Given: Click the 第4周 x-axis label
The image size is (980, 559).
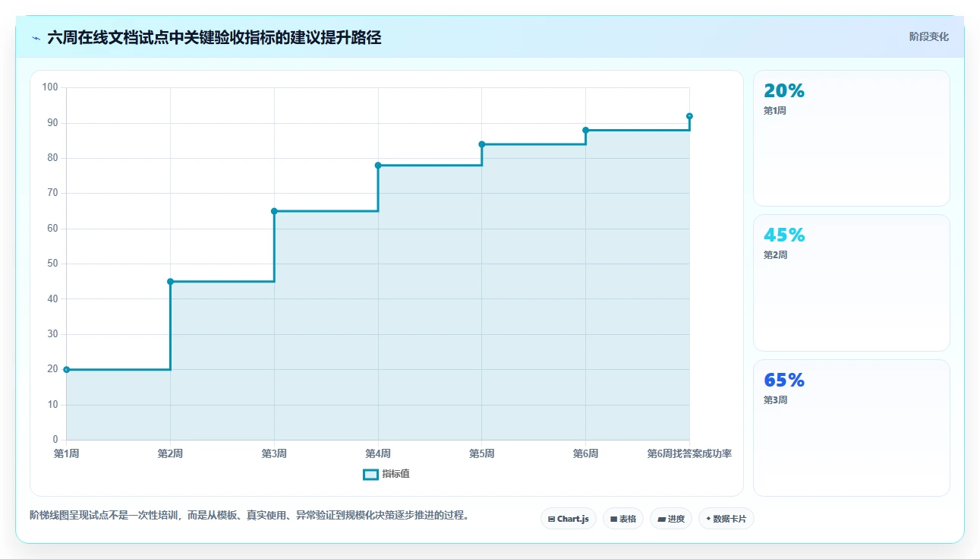Looking at the screenshot, I should 378,453.
